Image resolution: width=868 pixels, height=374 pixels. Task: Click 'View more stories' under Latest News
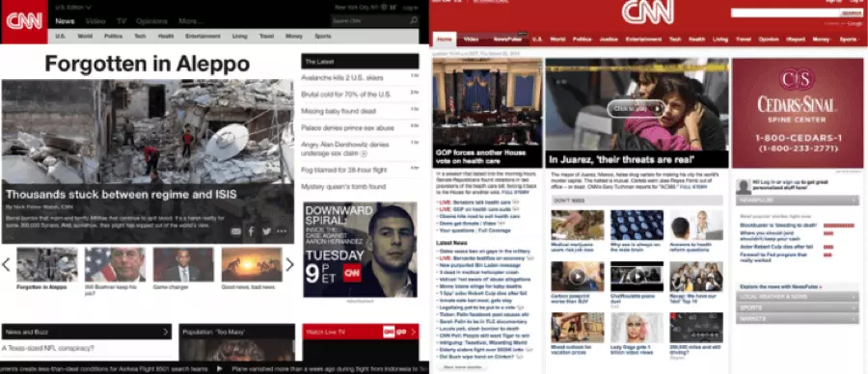click(462, 367)
